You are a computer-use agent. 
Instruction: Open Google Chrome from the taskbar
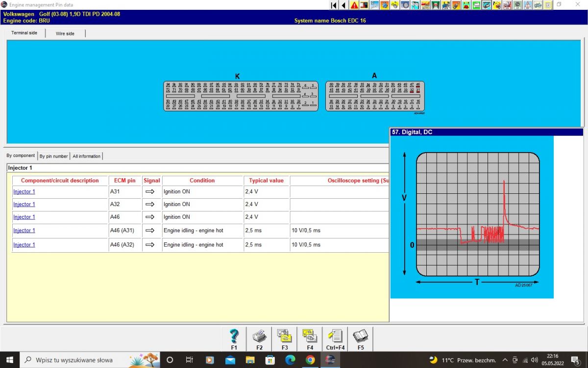[310, 360]
